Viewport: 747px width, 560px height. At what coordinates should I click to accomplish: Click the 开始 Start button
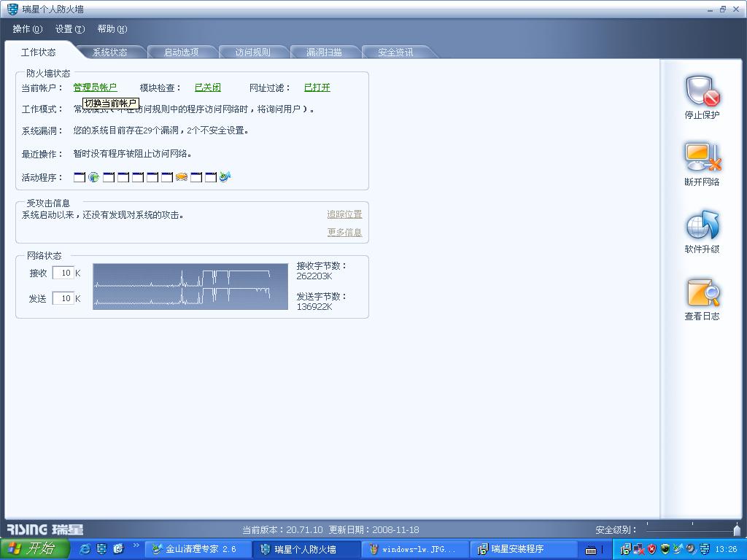(34, 549)
